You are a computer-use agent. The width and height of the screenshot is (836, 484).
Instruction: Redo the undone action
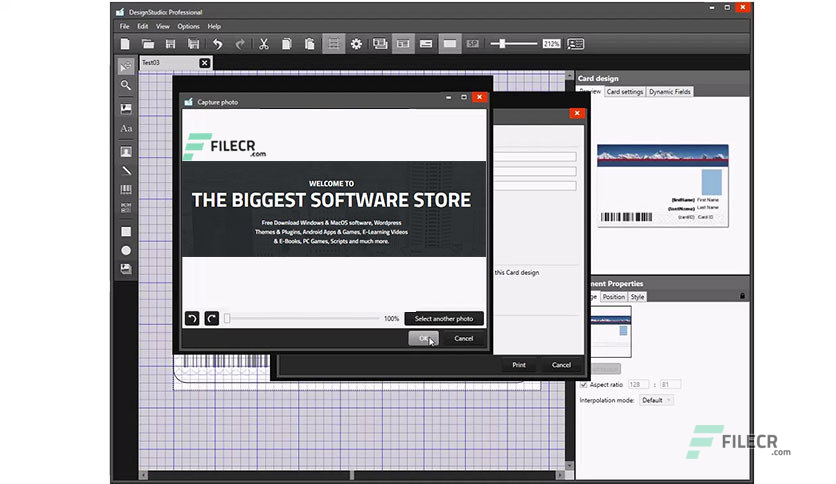(240, 44)
